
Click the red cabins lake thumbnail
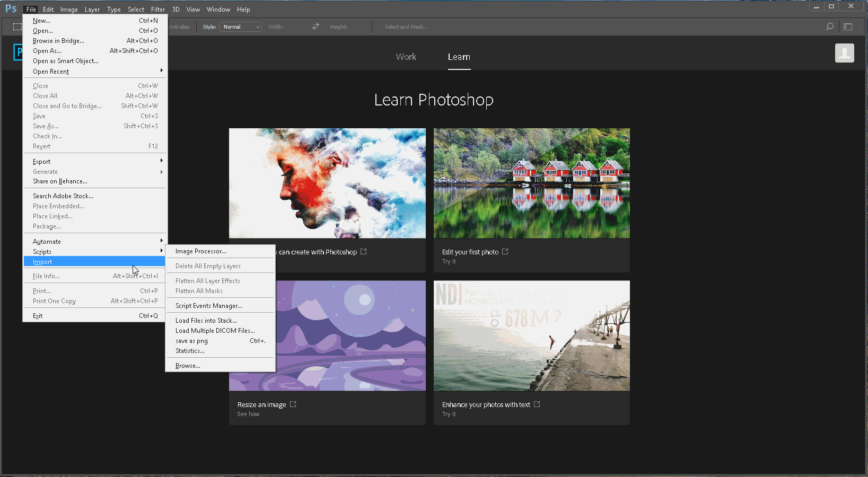click(x=532, y=183)
